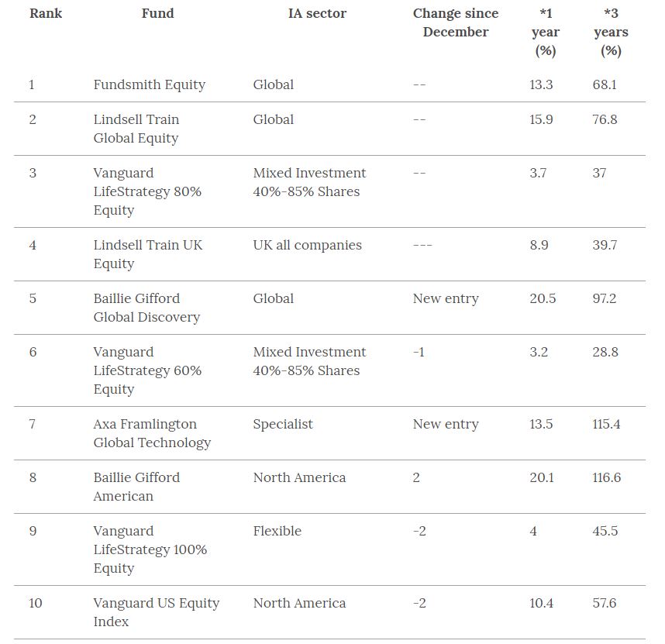Screen dimensions: 665x644
Task: Click the 1 year (%) column header
Action: pyautogui.click(x=546, y=32)
